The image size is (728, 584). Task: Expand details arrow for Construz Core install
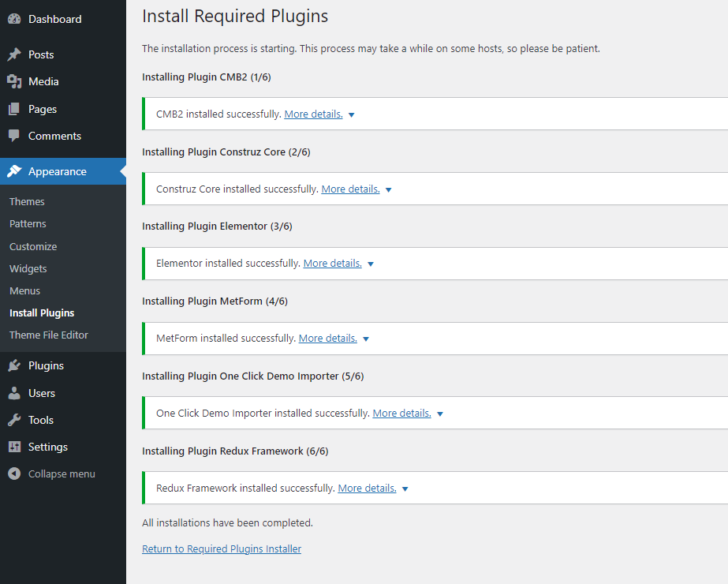(x=389, y=189)
